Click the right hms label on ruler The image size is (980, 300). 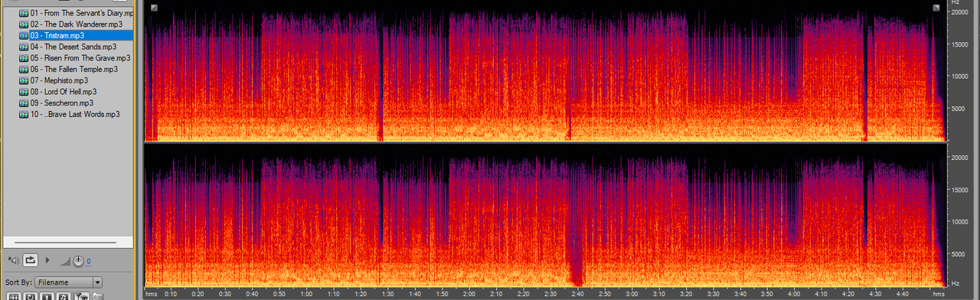(939, 294)
